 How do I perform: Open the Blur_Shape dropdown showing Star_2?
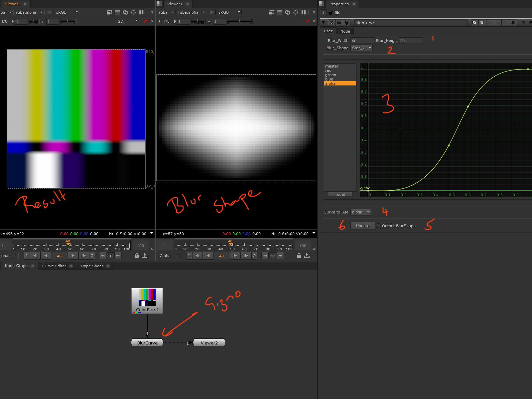pos(361,48)
